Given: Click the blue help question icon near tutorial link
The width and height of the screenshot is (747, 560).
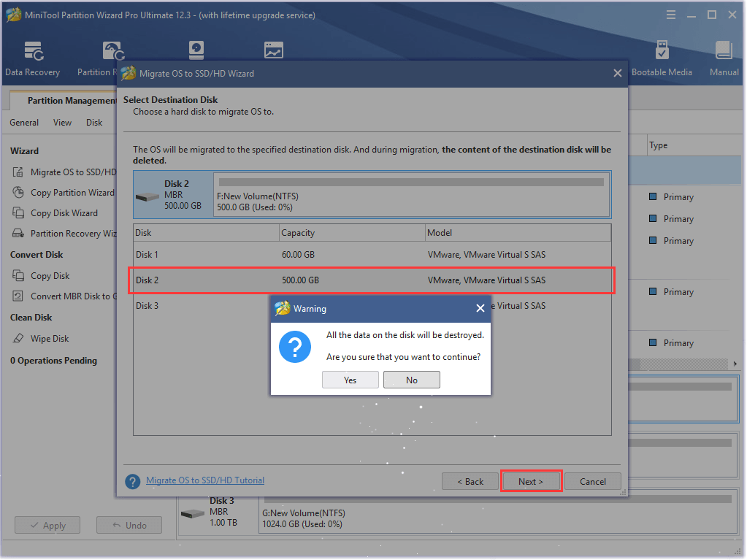Looking at the screenshot, I should (x=132, y=481).
